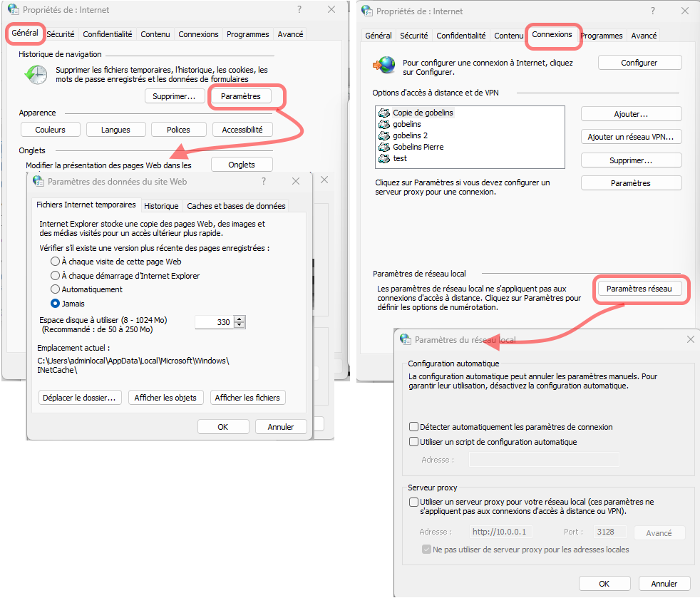Viewport: 700px width, 598px height.
Task: Select the Automatiquement radio button
Action: pos(55,289)
